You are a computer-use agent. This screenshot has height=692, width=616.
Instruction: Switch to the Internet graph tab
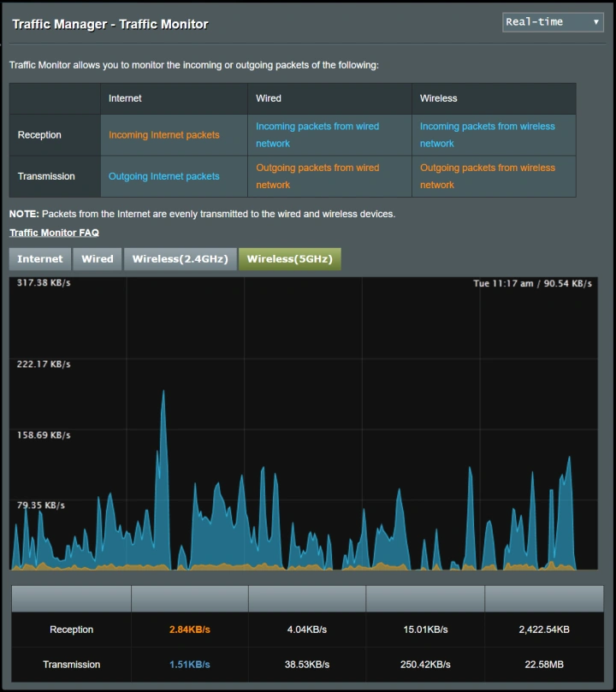[40, 259]
